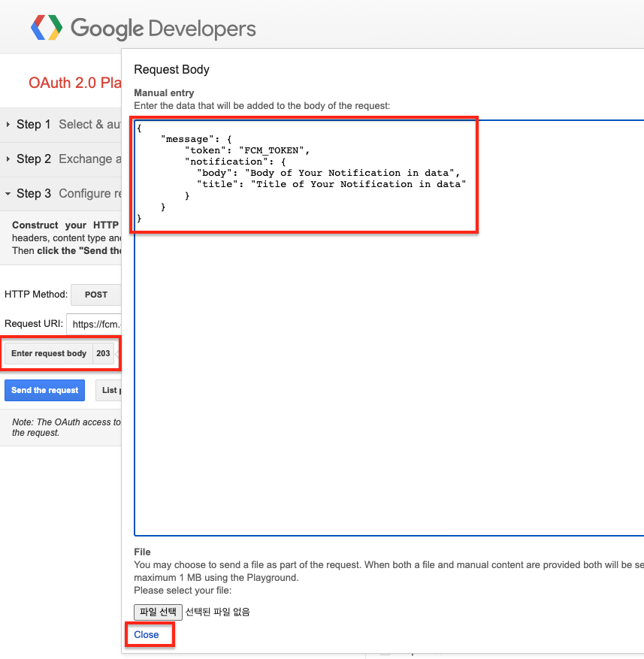Screen dimensions: 644x659
Task: Open the Google Developers title link
Action: (x=163, y=29)
